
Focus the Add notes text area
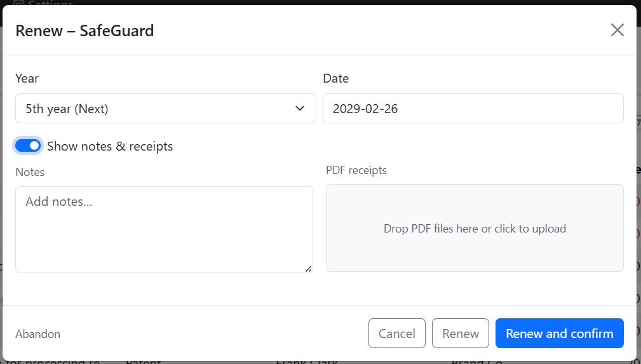coord(164,229)
